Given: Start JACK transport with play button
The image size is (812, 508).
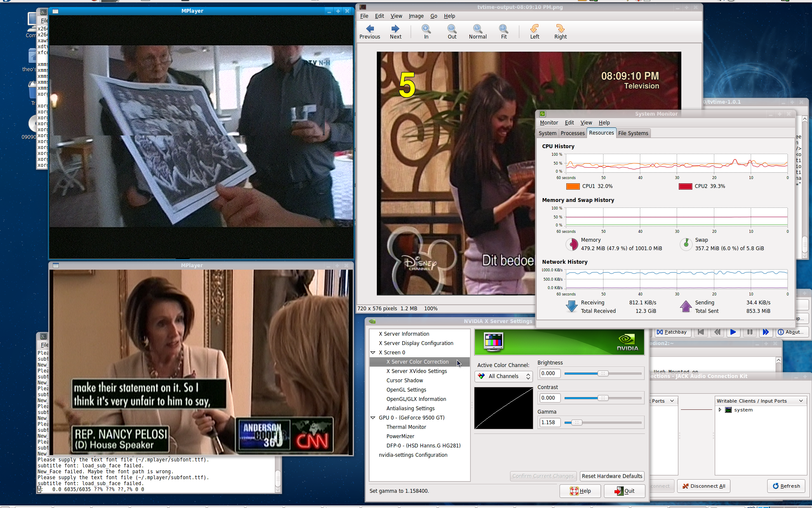Looking at the screenshot, I should [x=733, y=332].
